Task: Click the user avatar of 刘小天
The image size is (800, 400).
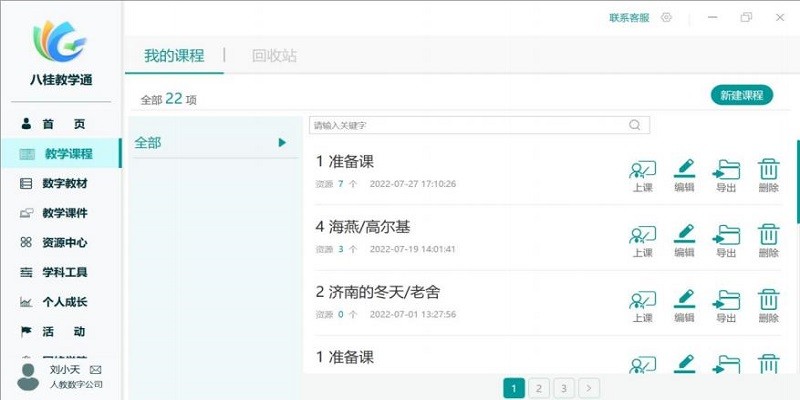Action: pyautogui.click(x=28, y=377)
